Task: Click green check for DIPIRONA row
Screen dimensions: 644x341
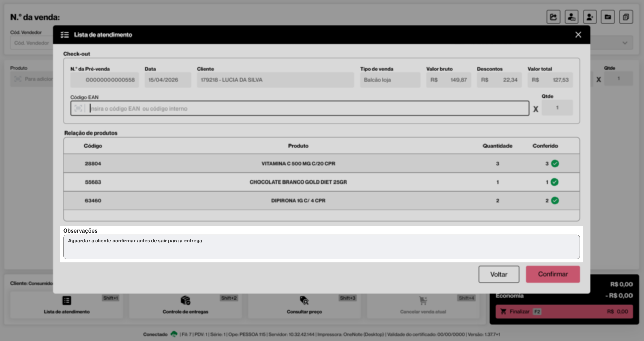Action: click(x=555, y=201)
